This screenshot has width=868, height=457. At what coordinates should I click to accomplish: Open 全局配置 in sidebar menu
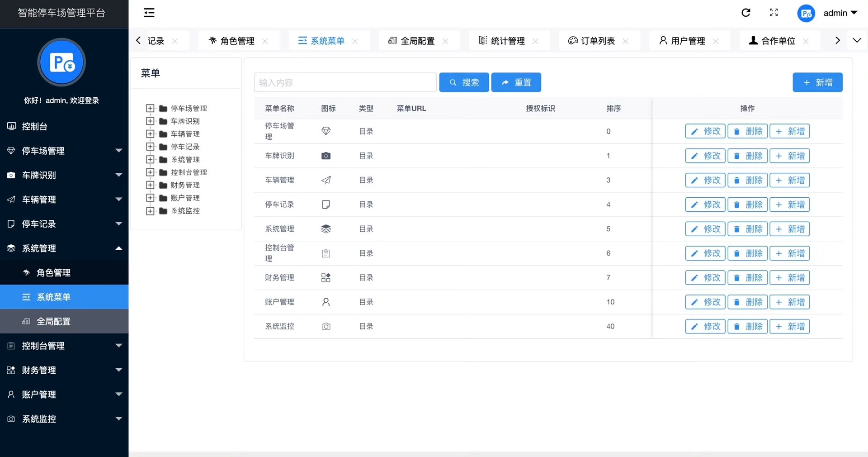point(53,321)
